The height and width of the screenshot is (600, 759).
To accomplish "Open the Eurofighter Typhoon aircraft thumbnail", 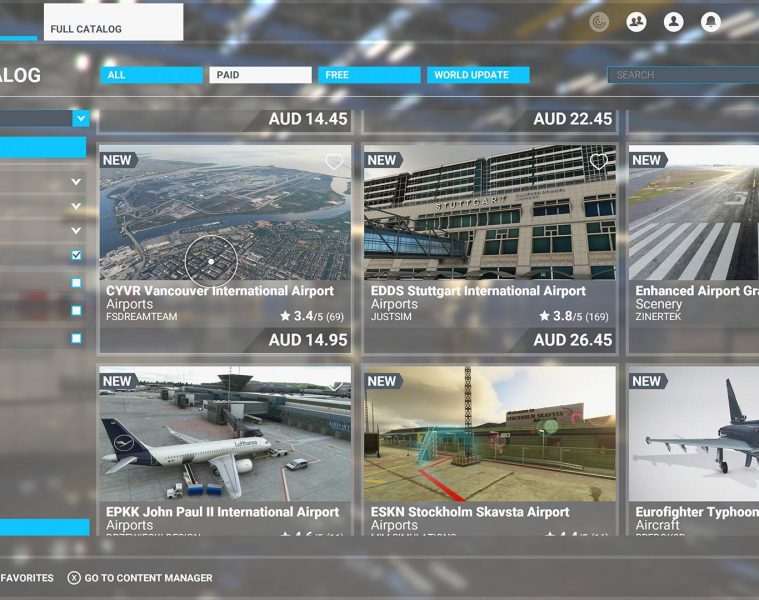I will click(694, 434).
